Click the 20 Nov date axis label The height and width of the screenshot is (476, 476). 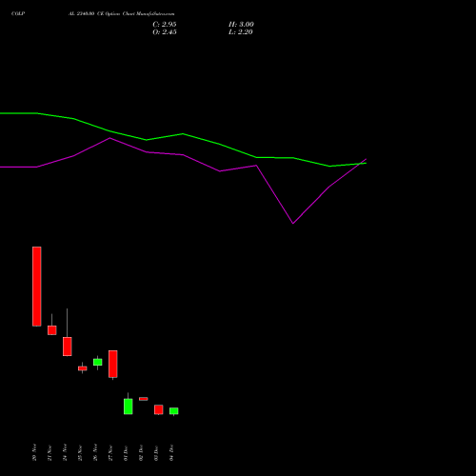tap(34, 452)
